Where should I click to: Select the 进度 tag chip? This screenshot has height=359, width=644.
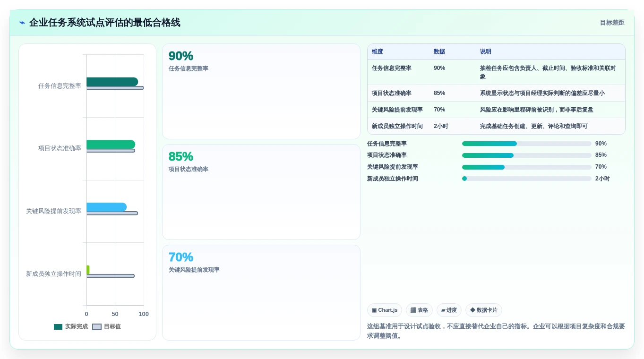(x=449, y=310)
